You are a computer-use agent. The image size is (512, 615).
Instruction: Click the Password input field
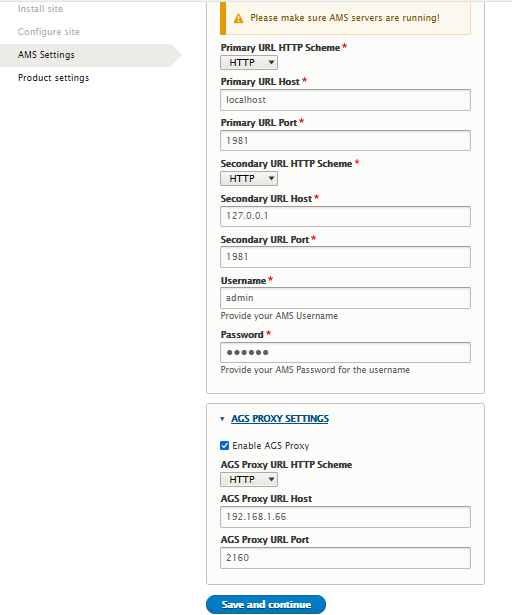pos(345,352)
